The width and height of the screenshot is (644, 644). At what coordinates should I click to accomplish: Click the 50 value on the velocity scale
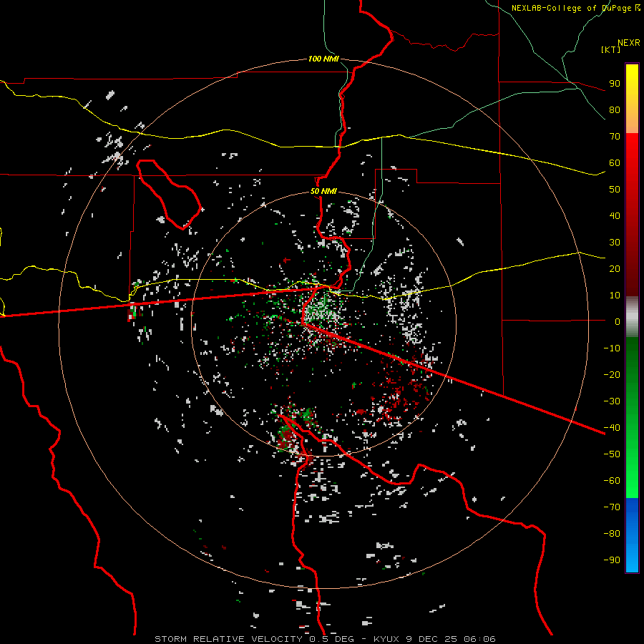click(x=615, y=190)
